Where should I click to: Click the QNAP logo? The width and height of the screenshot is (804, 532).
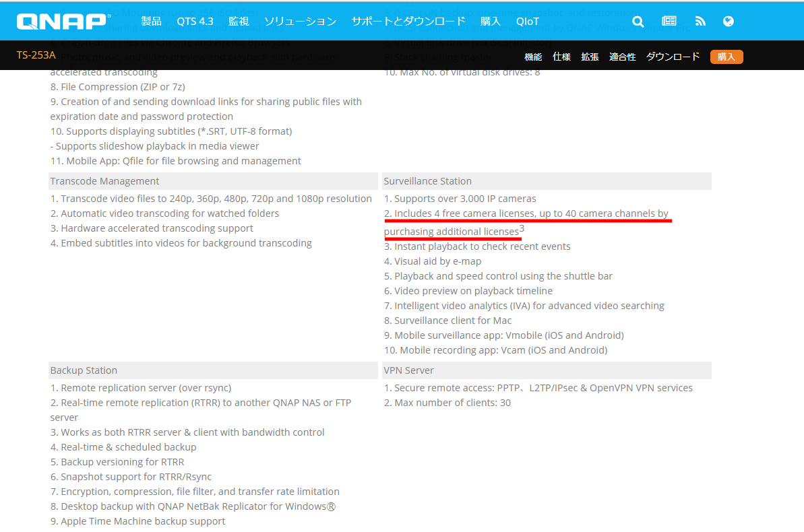point(63,21)
